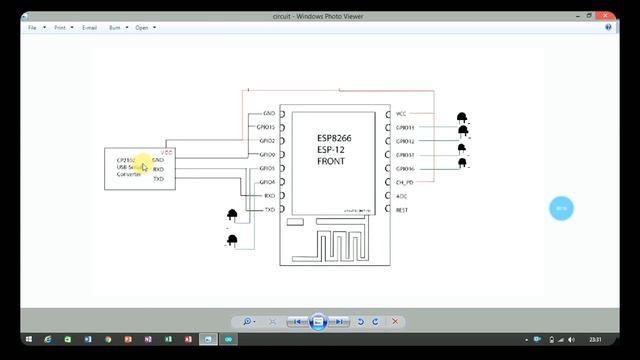Screen dimensions: 640x360
Task: Open the File menu
Action: click(x=32, y=28)
